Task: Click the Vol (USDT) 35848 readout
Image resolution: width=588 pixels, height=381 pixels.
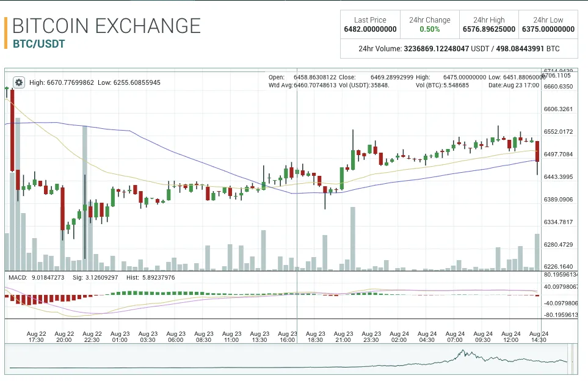Action: pyautogui.click(x=364, y=85)
